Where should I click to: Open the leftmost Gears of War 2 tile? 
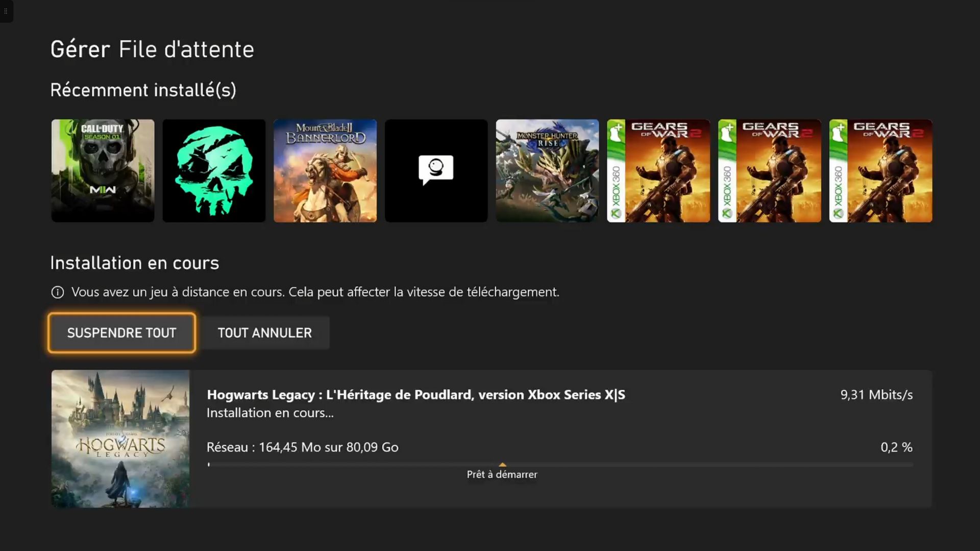(x=658, y=170)
